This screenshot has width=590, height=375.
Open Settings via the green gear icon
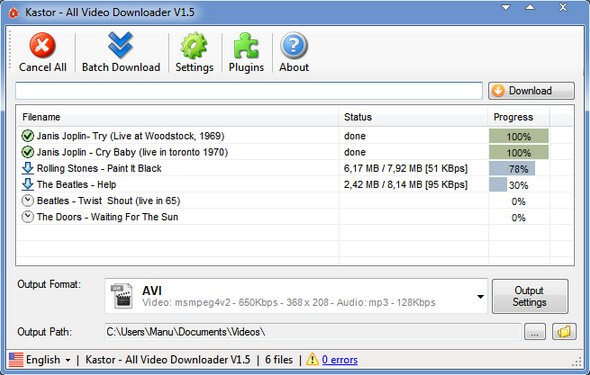click(194, 46)
